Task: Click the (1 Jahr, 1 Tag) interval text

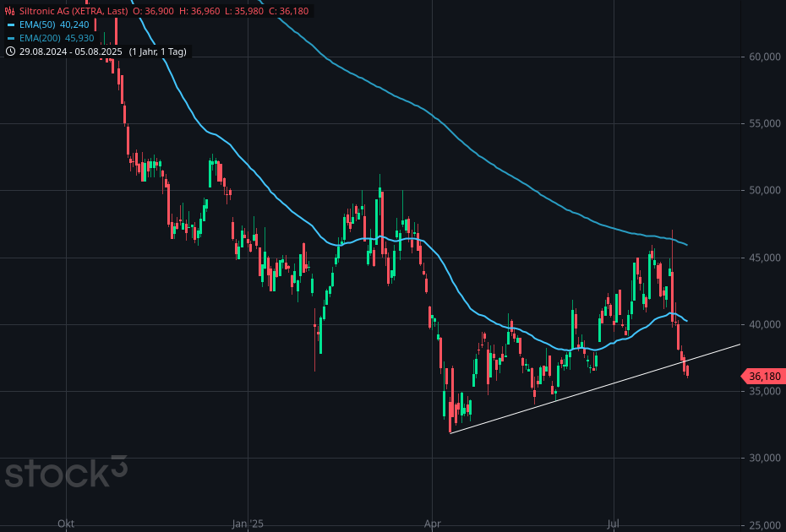Action: coord(158,52)
